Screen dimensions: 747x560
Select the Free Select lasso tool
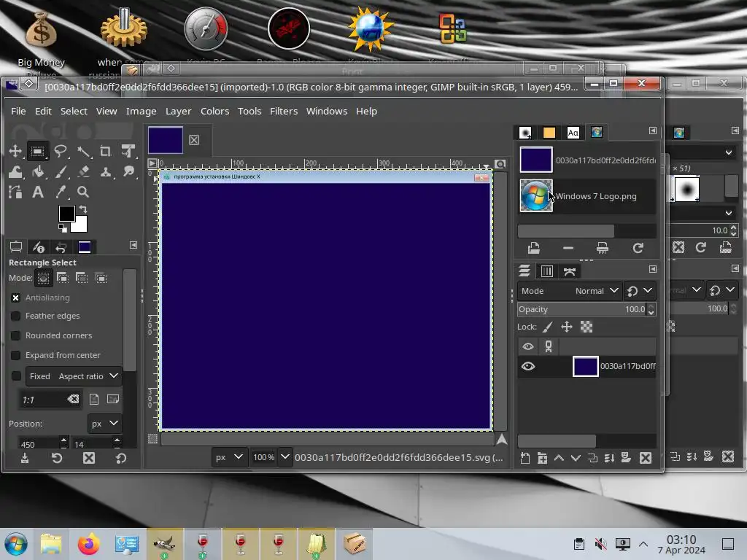tap(60, 152)
